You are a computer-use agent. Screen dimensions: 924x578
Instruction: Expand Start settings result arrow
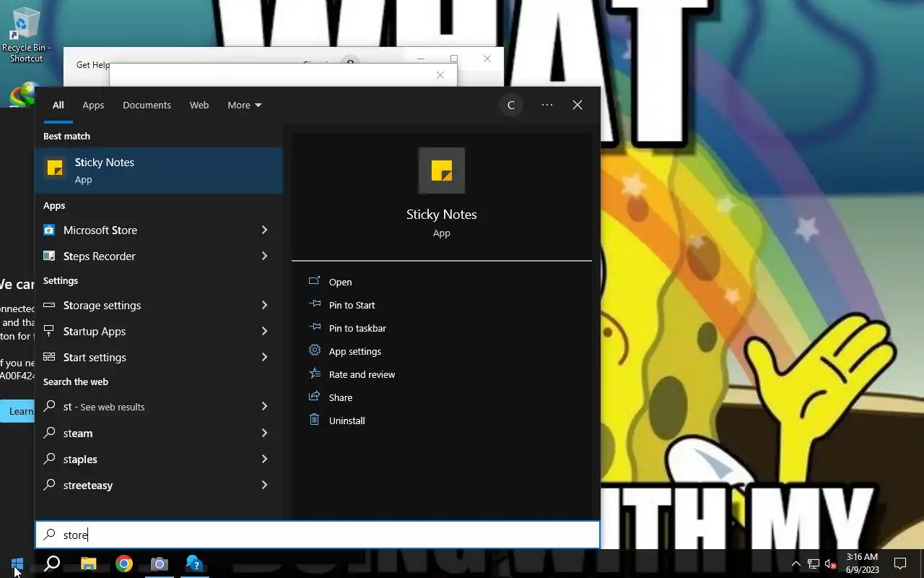(x=264, y=357)
